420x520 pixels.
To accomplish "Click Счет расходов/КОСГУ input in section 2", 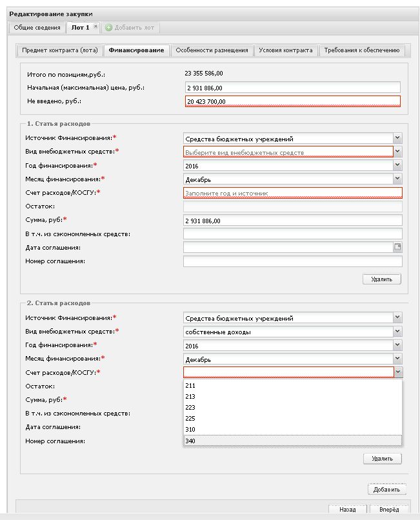I will click(288, 372).
